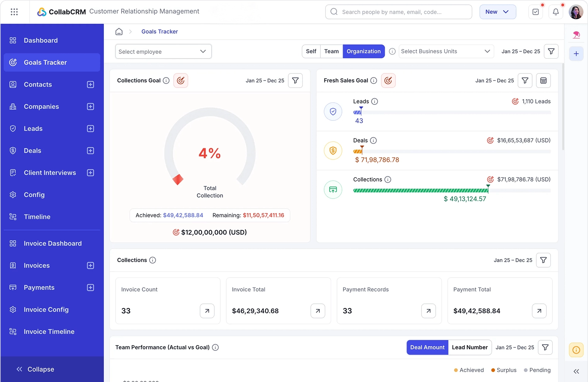Viewport: 588px width, 382px height.
Task: Open Collections section filter icon
Action: tap(543, 260)
